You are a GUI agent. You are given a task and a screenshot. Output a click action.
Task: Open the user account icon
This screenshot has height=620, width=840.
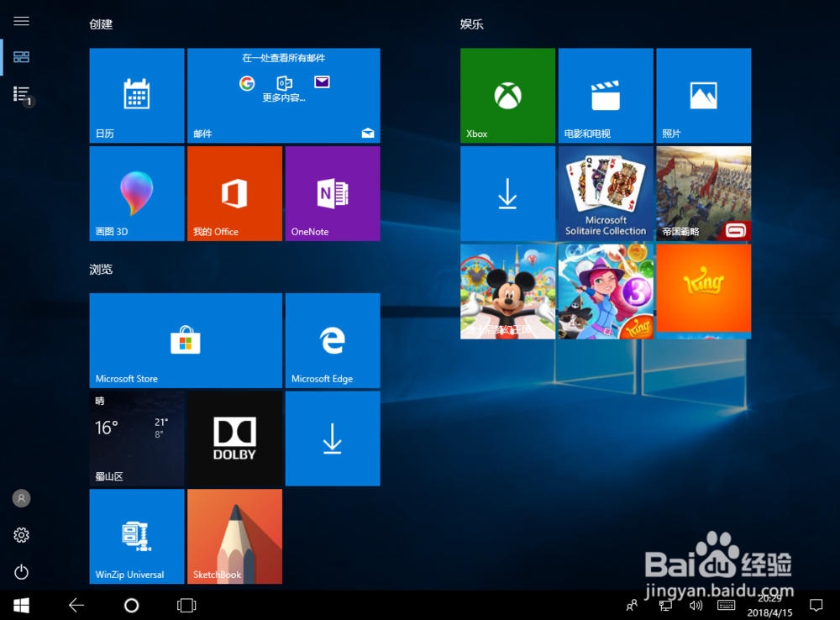(22, 498)
